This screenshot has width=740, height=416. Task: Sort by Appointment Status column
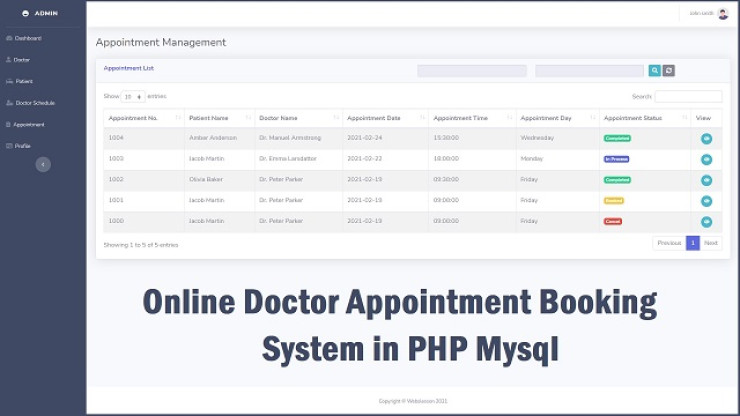pyautogui.click(x=645, y=118)
